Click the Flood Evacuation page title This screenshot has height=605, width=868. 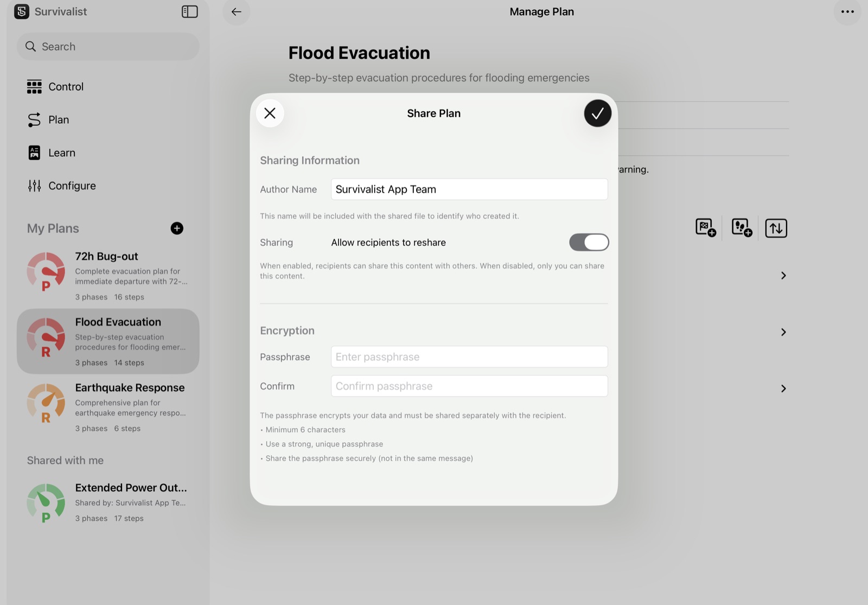point(359,53)
